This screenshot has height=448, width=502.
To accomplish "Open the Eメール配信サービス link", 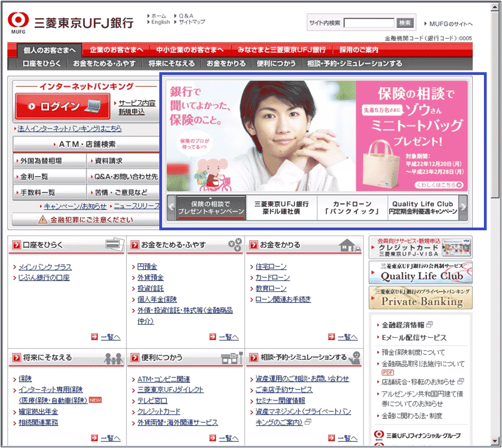I will click(x=414, y=338).
